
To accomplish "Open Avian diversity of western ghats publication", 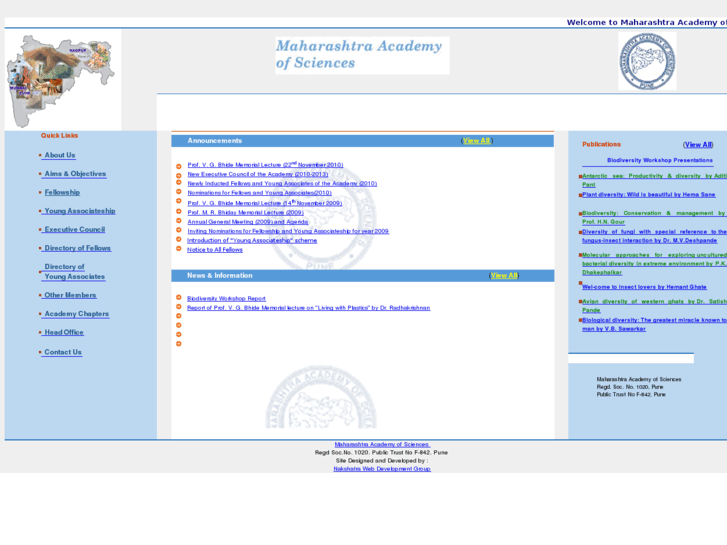I will [654, 306].
